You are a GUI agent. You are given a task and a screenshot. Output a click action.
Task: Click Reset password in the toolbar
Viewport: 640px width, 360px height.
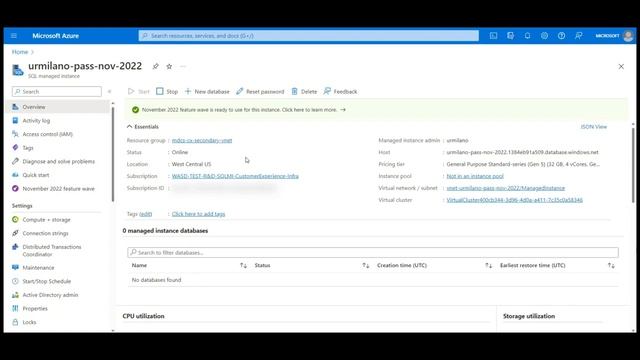point(260,91)
